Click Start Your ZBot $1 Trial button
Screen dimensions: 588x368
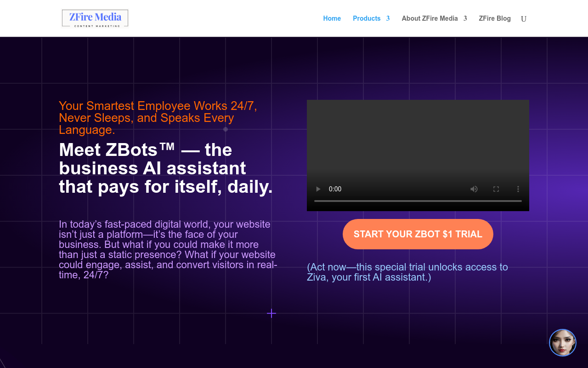[418, 234]
